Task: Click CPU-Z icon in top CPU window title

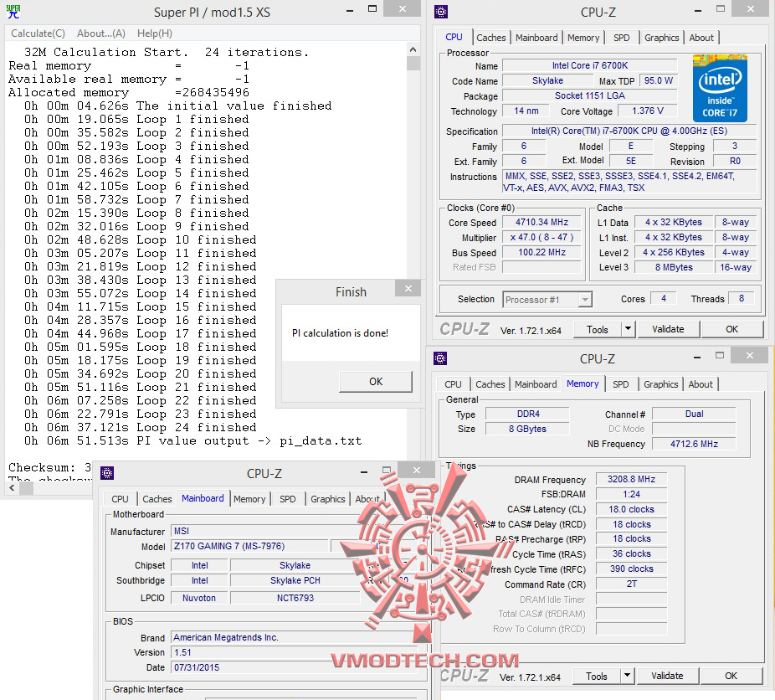Action: 441,12
